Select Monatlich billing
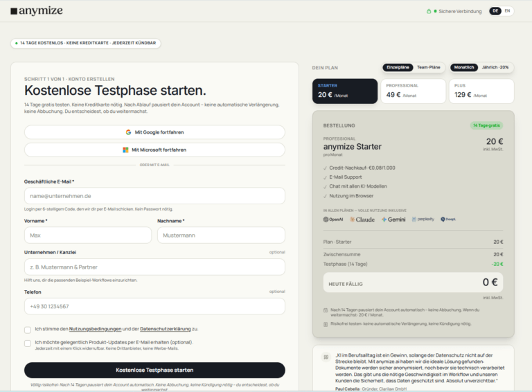The image size is (532, 392). (x=464, y=67)
